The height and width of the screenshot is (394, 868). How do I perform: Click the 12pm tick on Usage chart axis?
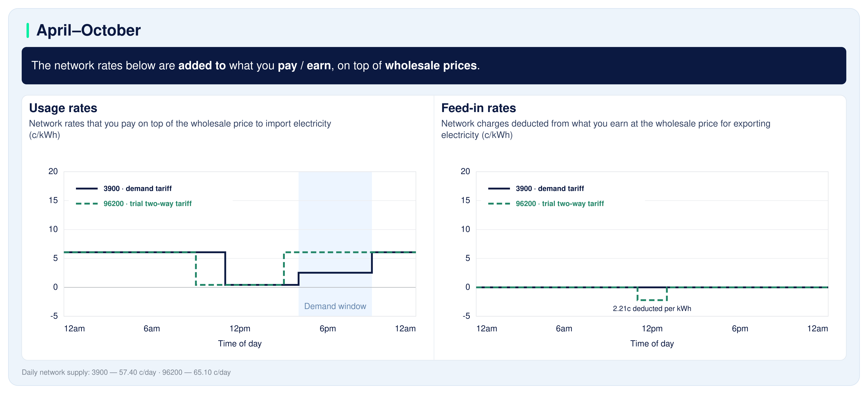pos(240,329)
